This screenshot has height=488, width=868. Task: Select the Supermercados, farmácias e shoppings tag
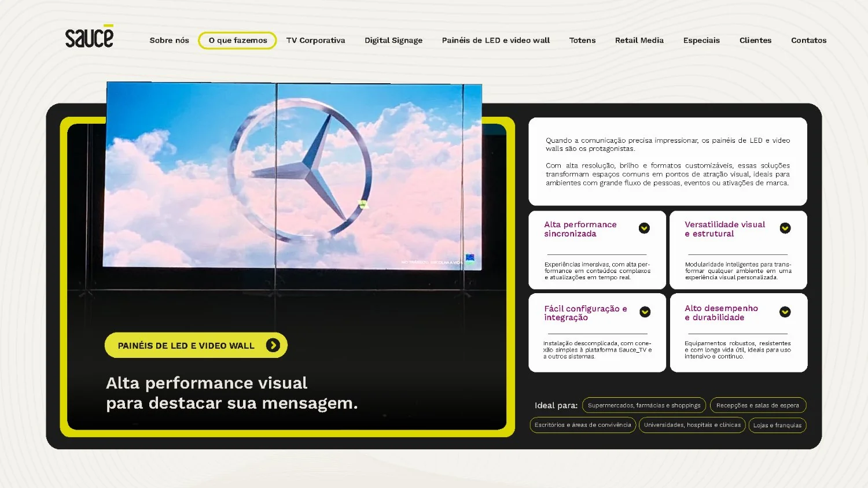(644, 405)
